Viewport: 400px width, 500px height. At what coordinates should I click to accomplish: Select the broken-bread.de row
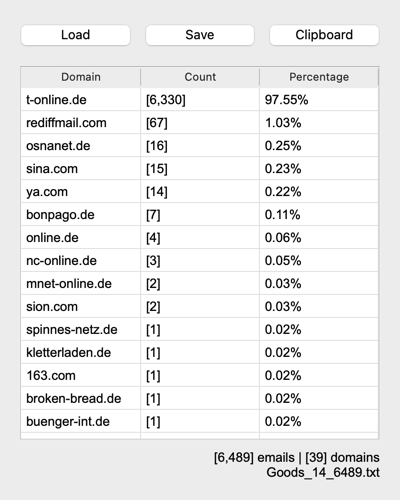point(200,399)
